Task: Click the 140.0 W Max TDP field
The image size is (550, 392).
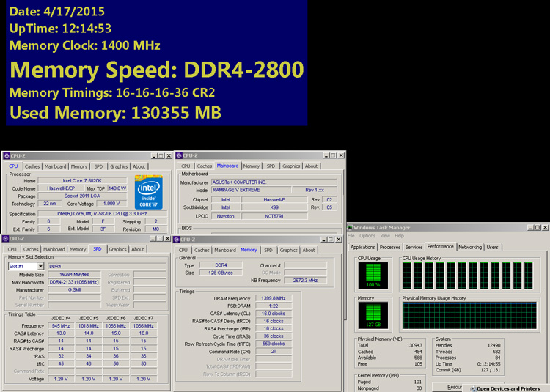Action: (117, 188)
